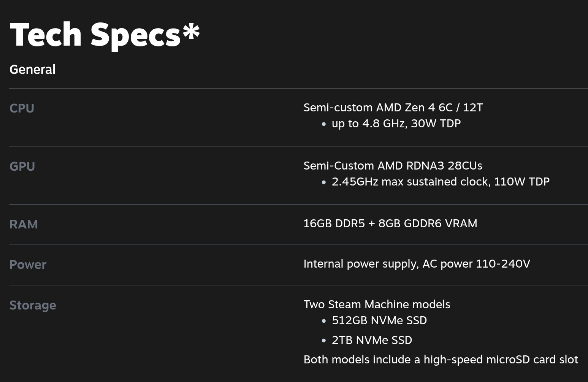The width and height of the screenshot is (588, 382).
Task: Click the Tech Specs heading
Action: [x=95, y=35]
